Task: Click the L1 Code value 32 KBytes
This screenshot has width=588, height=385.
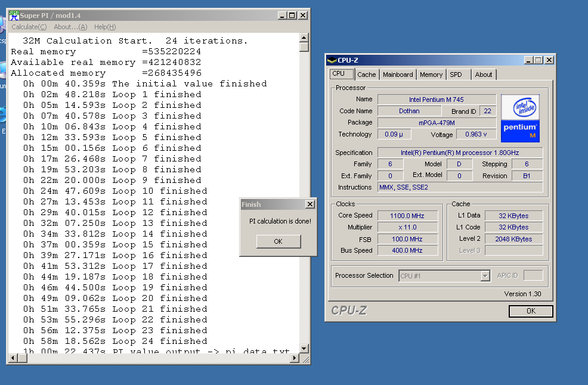Action: [x=513, y=227]
